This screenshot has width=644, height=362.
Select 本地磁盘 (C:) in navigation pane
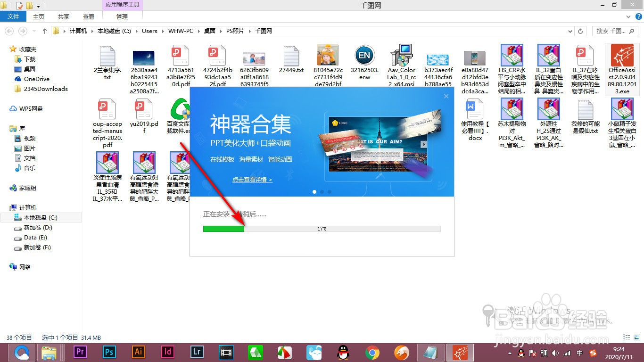41,218
